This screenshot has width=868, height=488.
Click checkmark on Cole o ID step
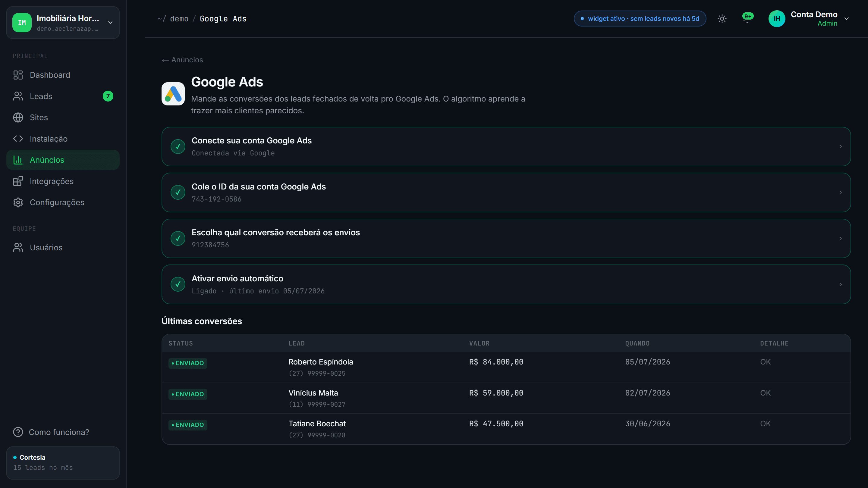pos(178,193)
